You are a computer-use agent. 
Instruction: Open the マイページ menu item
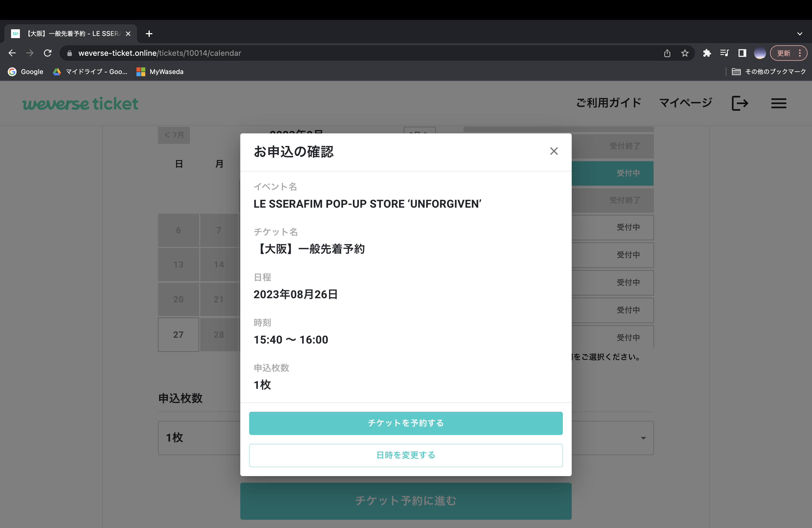pyautogui.click(x=686, y=103)
